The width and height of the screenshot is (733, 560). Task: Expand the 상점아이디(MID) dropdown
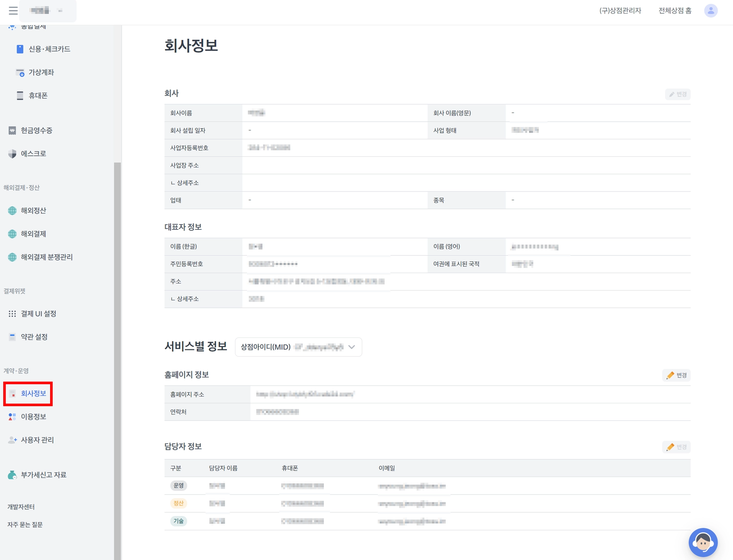pos(298,347)
